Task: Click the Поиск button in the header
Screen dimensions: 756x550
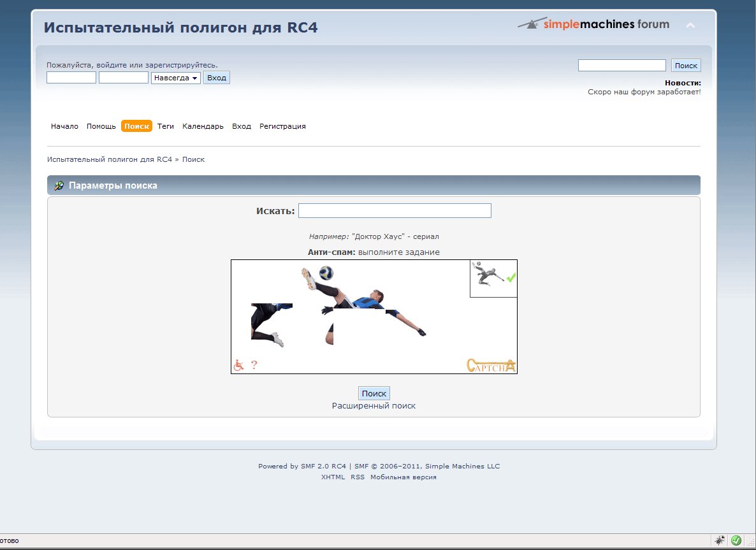Action: [686, 66]
